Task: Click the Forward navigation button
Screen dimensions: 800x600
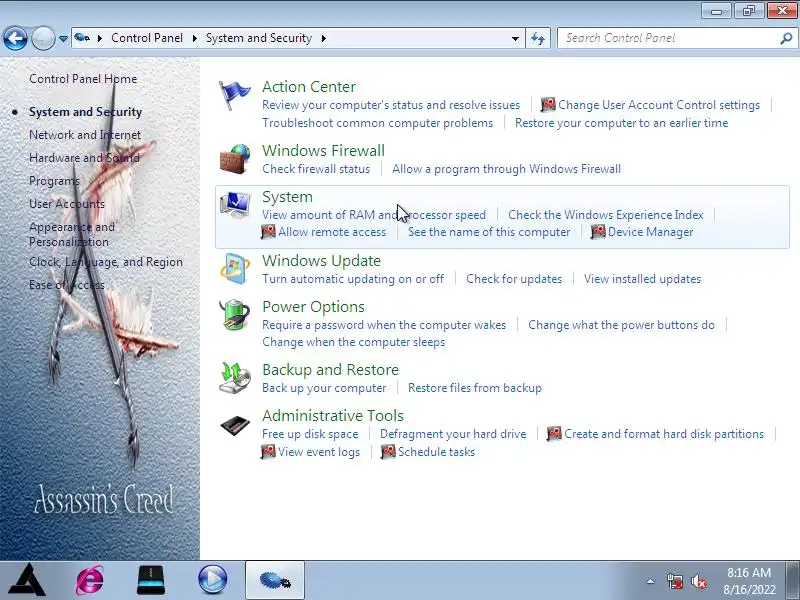Action: click(x=43, y=38)
